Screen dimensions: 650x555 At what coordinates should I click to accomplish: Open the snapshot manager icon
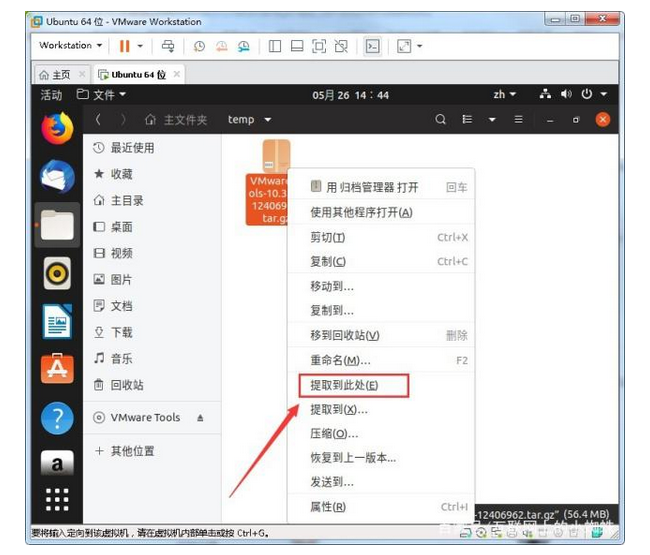click(x=244, y=46)
